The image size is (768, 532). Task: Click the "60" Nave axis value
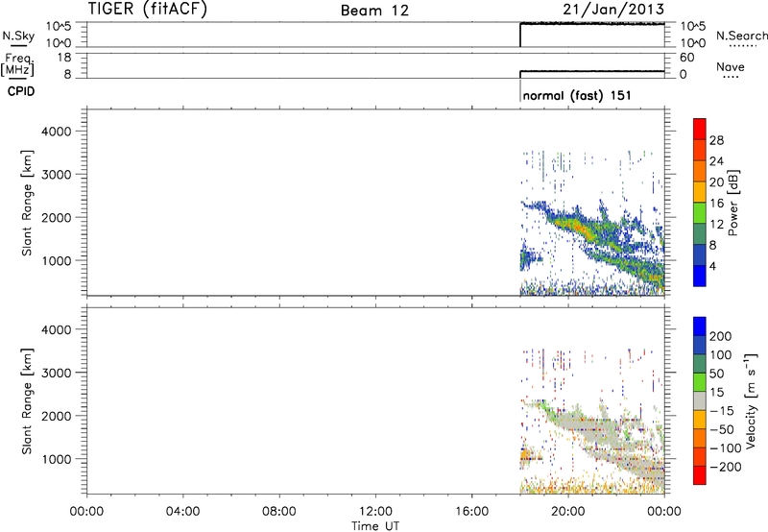click(x=686, y=58)
